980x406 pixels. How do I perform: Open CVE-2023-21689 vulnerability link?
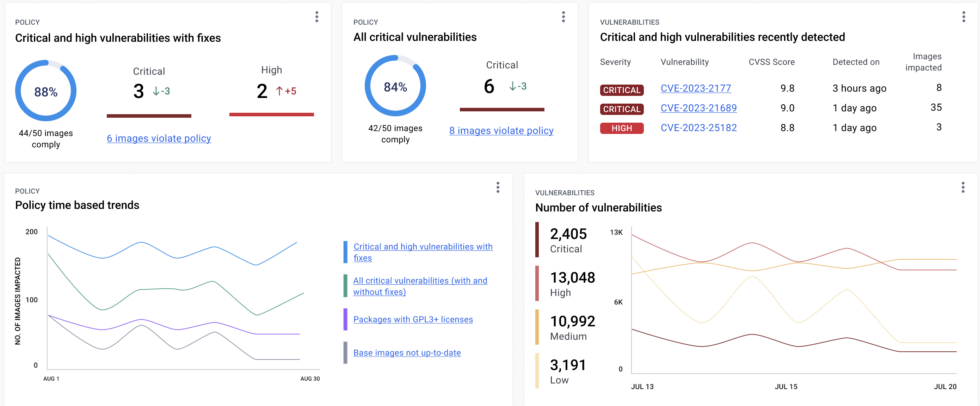[698, 108]
